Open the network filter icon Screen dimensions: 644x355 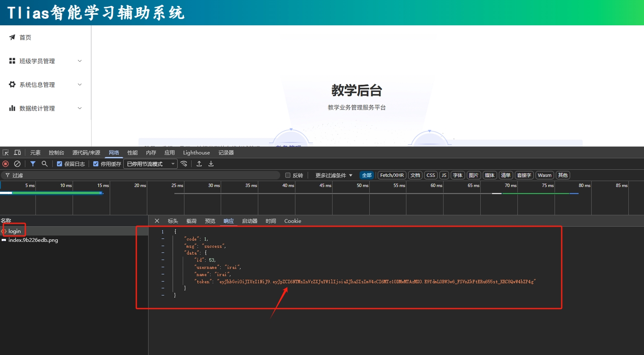33,164
